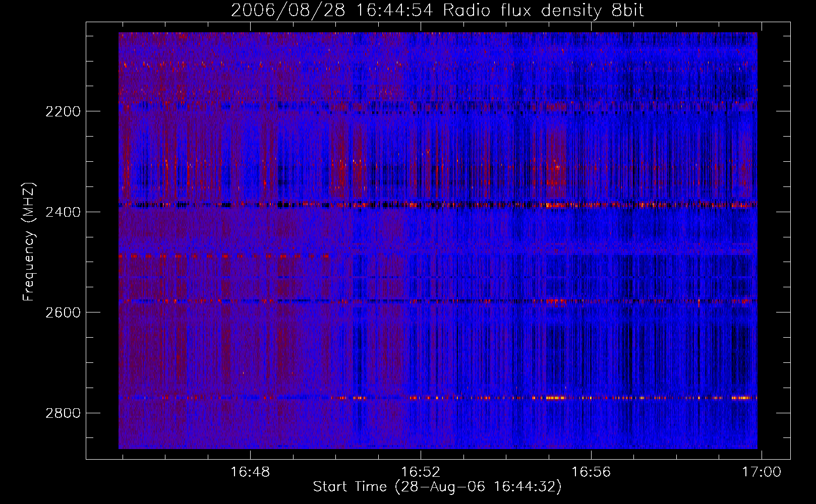Click the 16:52 time tick label
816x504 pixels.
[421, 472]
